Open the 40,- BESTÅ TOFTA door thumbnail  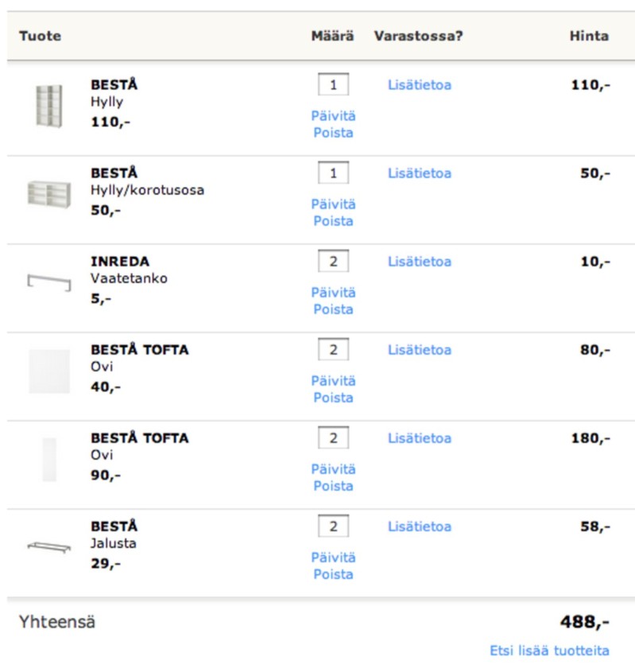tap(49, 371)
